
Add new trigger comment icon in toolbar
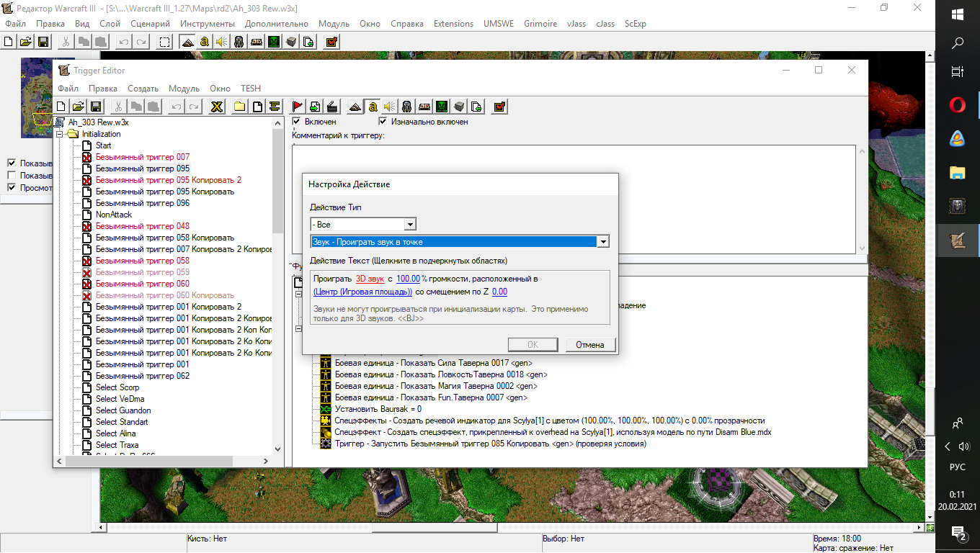click(275, 107)
